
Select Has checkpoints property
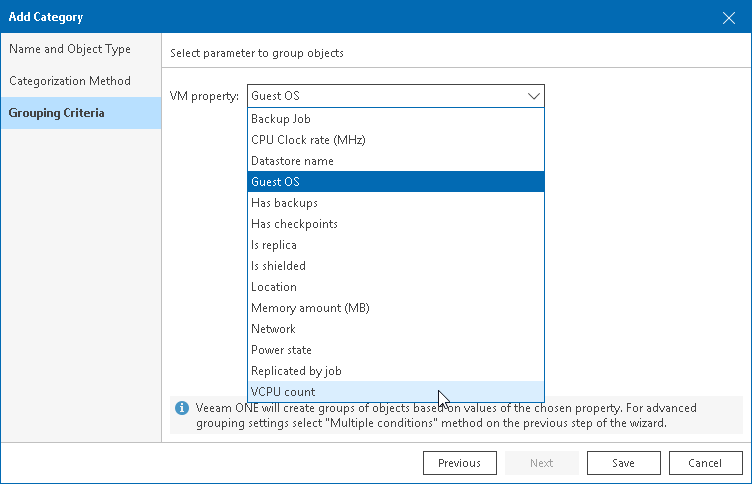pos(395,224)
